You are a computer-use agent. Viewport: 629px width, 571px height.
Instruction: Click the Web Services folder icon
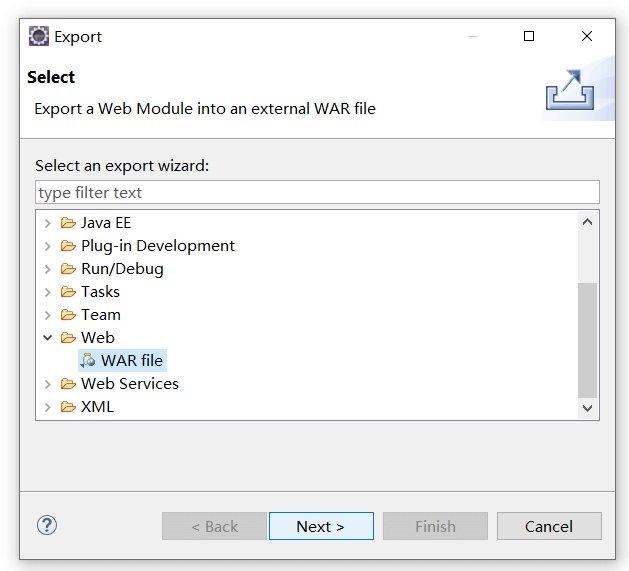click(x=68, y=384)
